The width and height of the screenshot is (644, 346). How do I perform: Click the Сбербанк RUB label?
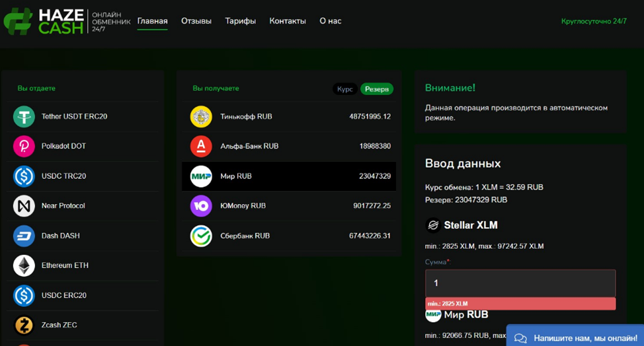245,236
